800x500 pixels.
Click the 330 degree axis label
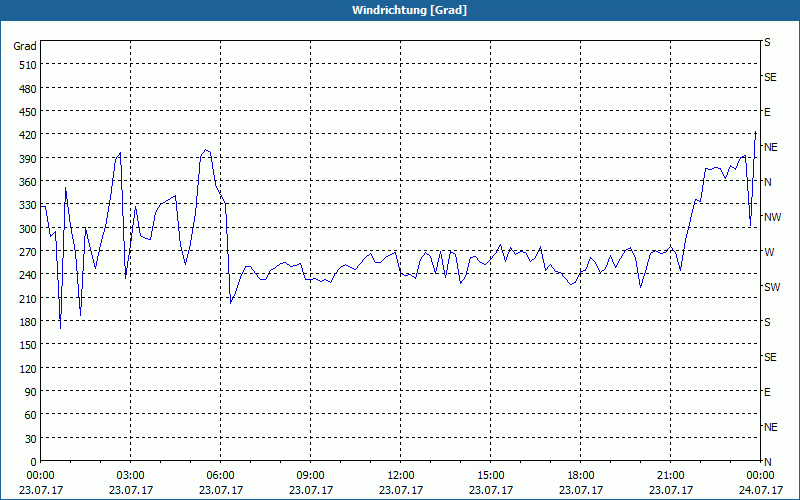28,205
